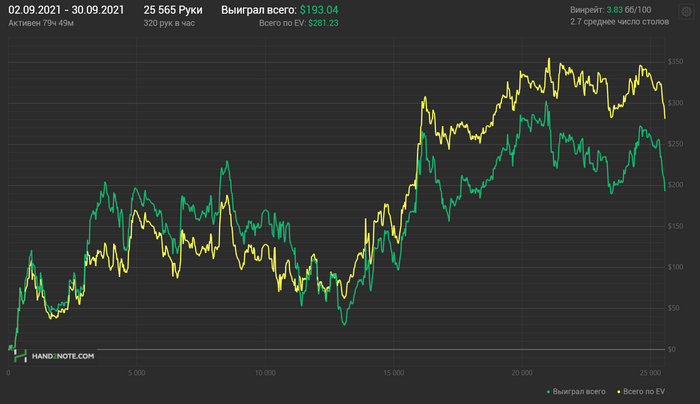This screenshot has width=700, height=404.
Task: Click the 'Всего по EV:' header label
Action: click(283, 23)
